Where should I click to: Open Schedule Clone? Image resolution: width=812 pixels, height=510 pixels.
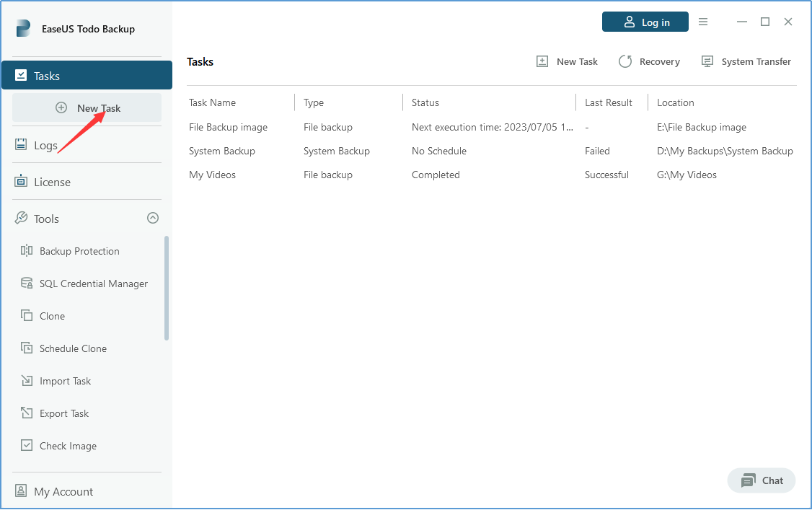74,348
